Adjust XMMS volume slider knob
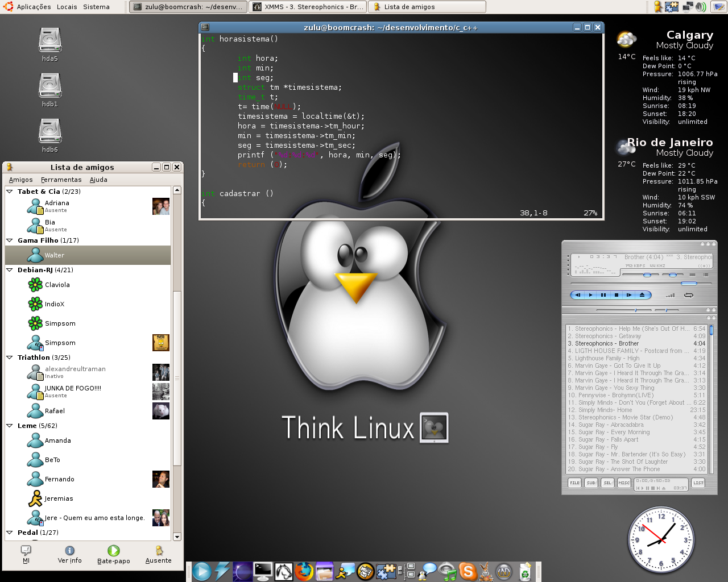The height and width of the screenshot is (582, 728). point(647,275)
